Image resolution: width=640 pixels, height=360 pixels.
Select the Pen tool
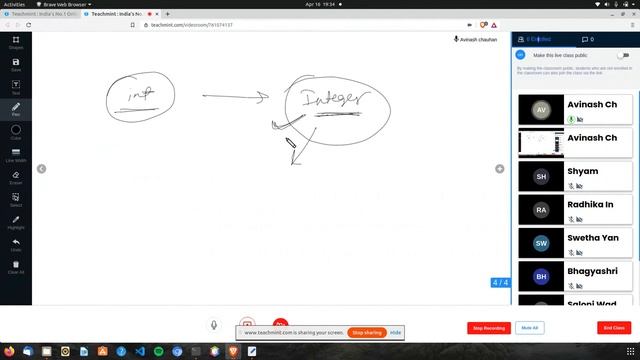[x=16, y=109]
